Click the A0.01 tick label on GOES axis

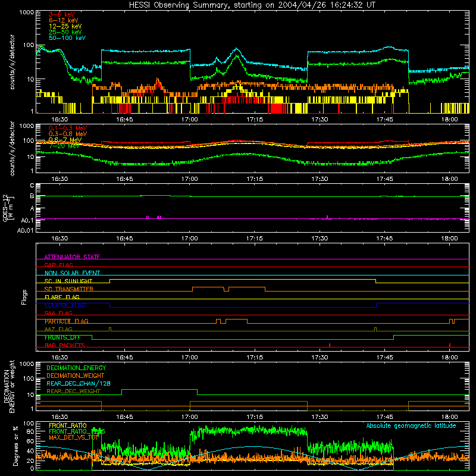click(26, 230)
